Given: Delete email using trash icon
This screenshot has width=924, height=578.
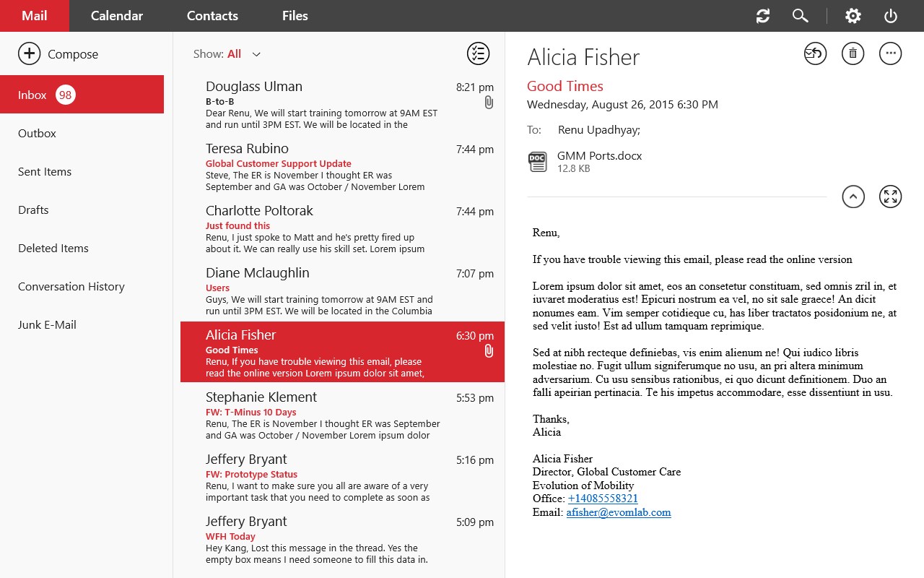Looking at the screenshot, I should pos(853,53).
